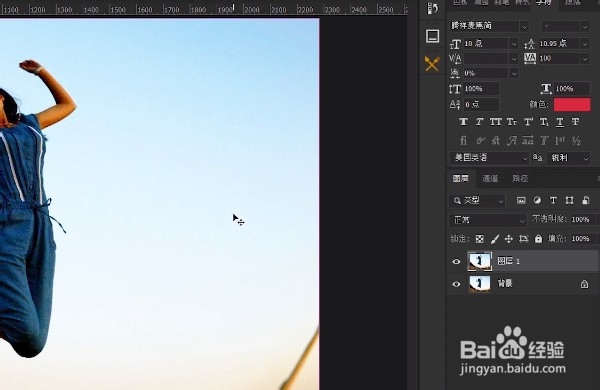Screen dimensions: 600x390
Task: Expand the font size 10 点 dropdown
Action: pyautogui.click(x=514, y=44)
